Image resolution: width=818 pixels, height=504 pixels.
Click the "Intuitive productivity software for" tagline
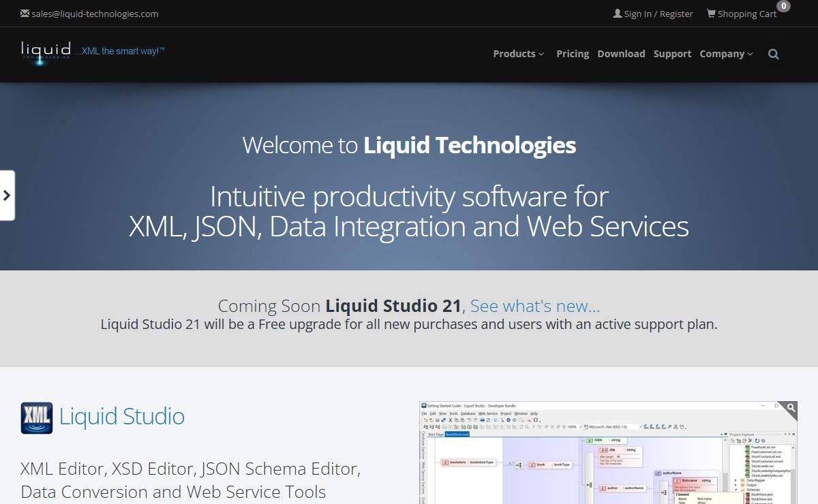coord(409,197)
